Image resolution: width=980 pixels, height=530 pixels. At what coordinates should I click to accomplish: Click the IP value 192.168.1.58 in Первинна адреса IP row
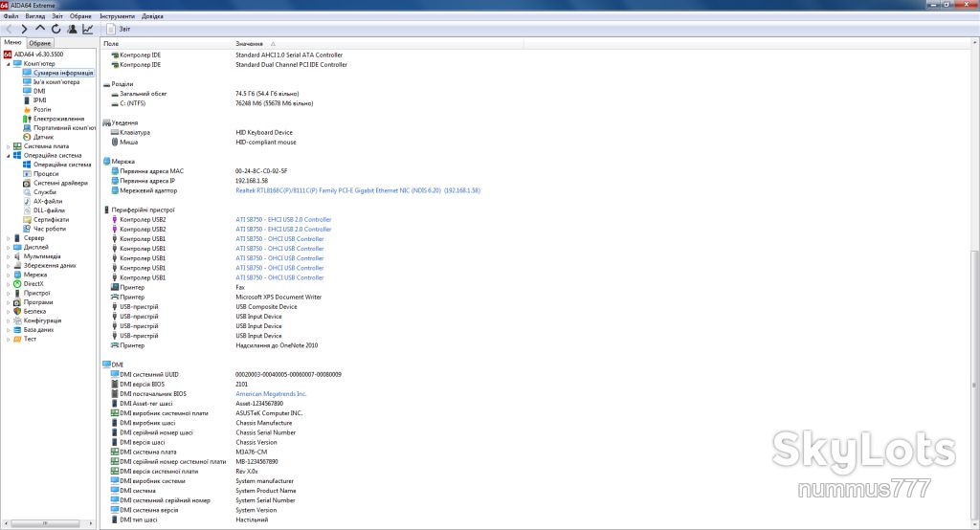[252, 181]
